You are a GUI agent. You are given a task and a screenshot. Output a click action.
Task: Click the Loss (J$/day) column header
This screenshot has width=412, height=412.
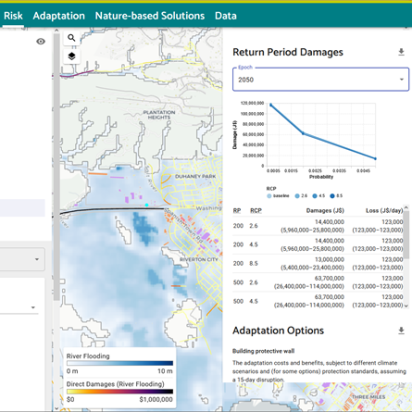click(384, 210)
